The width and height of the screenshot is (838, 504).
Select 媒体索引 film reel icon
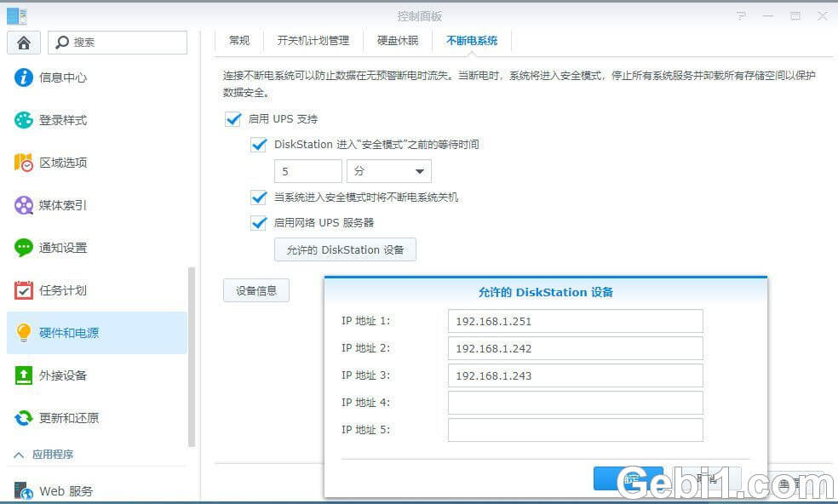[24, 205]
